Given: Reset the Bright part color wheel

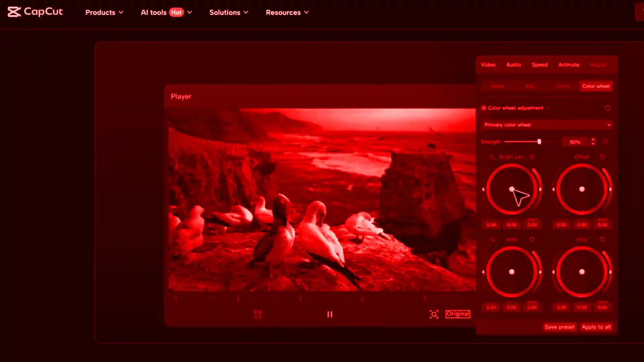Looking at the screenshot, I should pos(532,157).
